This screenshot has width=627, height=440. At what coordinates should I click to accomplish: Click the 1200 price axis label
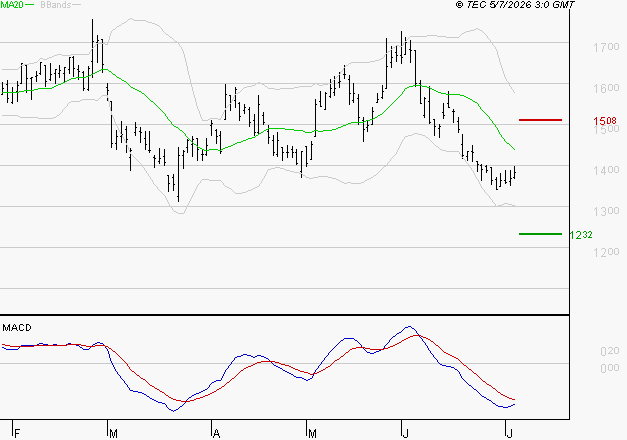click(x=606, y=252)
